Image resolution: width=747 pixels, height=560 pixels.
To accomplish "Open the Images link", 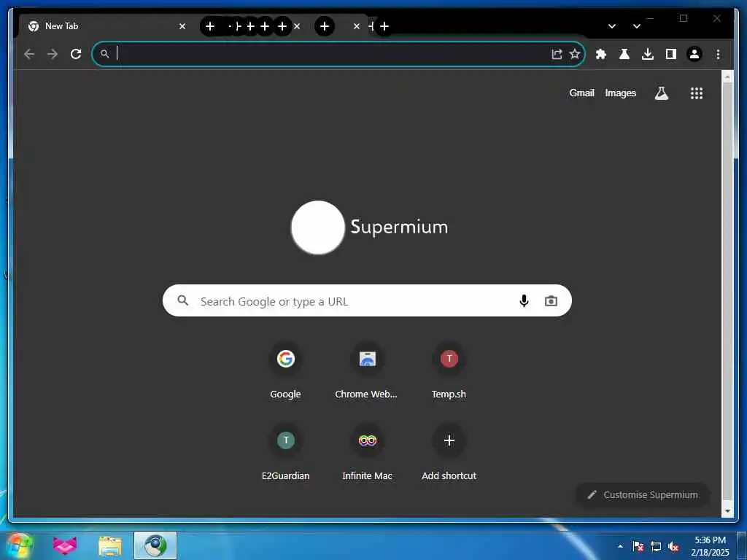I will [620, 93].
